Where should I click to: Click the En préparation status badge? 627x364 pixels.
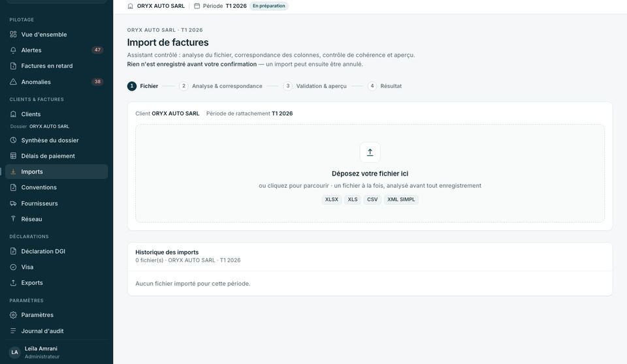click(268, 6)
